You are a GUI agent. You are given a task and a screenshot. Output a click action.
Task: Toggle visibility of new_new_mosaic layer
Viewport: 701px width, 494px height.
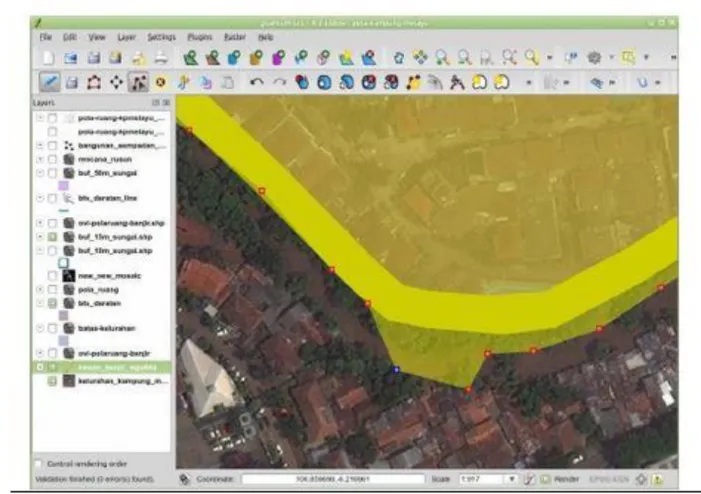pos(52,276)
